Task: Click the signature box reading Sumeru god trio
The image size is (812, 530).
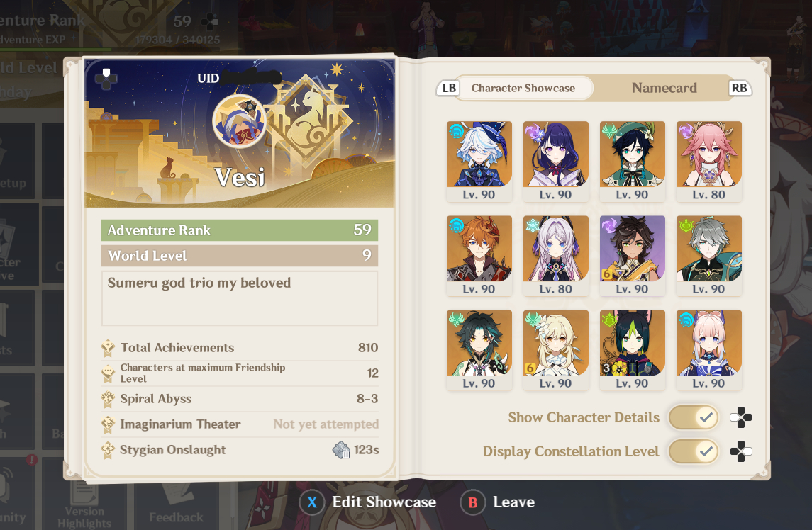Action: 239,298
